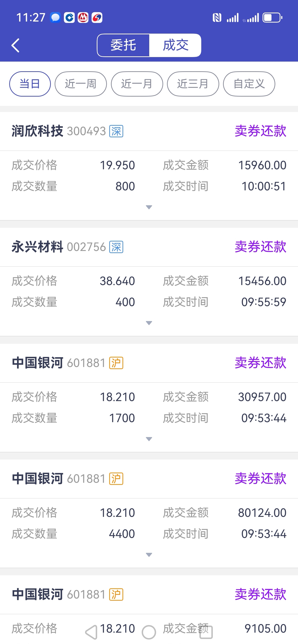The height and width of the screenshot is (644, 298).
Task: Tap the 深 badge next to 永兴材料
Action: pos(116,247)
